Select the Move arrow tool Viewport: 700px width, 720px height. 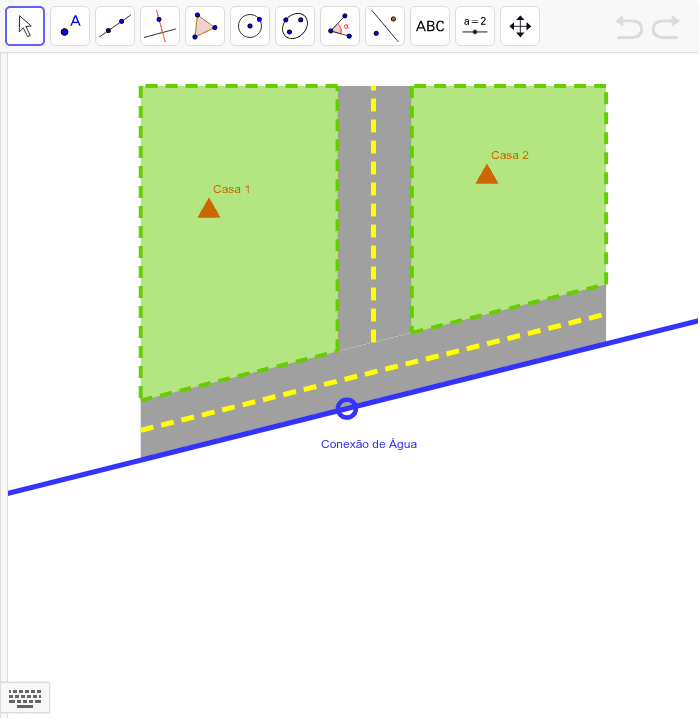pyautogui.click(x=25, y=26)
